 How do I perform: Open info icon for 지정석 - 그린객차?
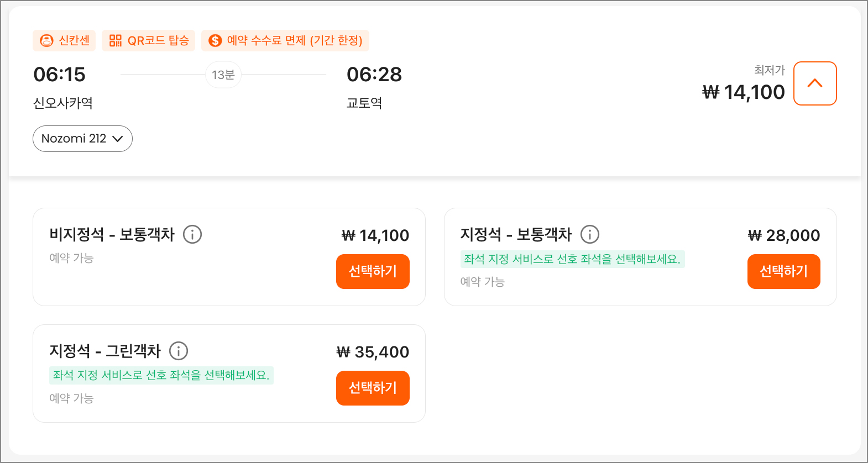(x=179, y=351)
